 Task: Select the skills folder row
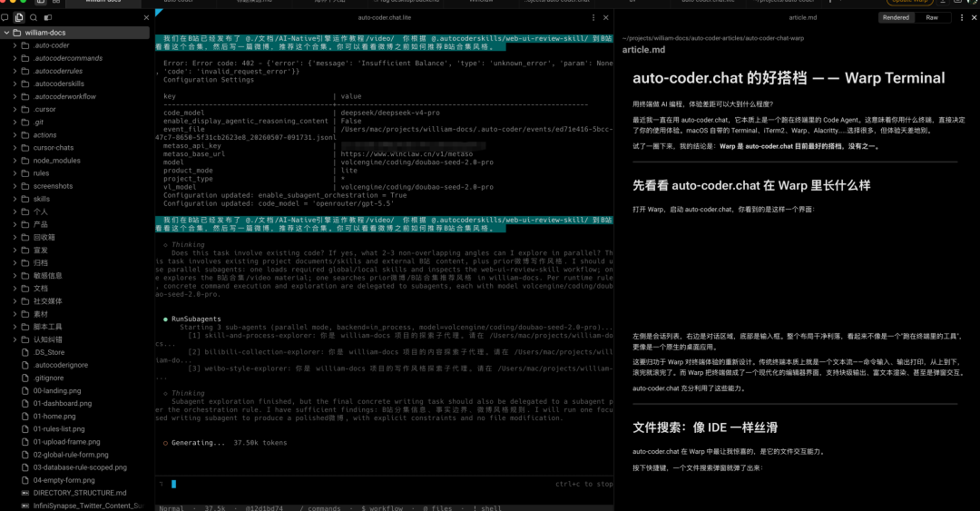75,199
